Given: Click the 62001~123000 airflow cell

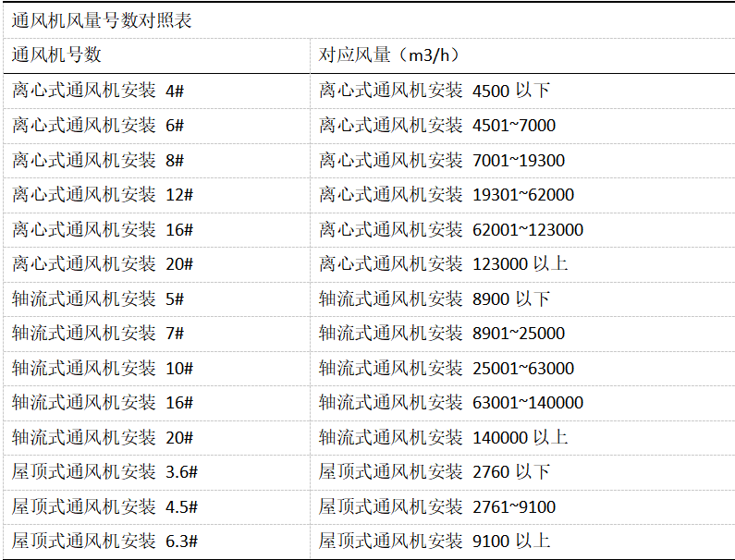Looking at the screenshot, I should coord(451,230).
